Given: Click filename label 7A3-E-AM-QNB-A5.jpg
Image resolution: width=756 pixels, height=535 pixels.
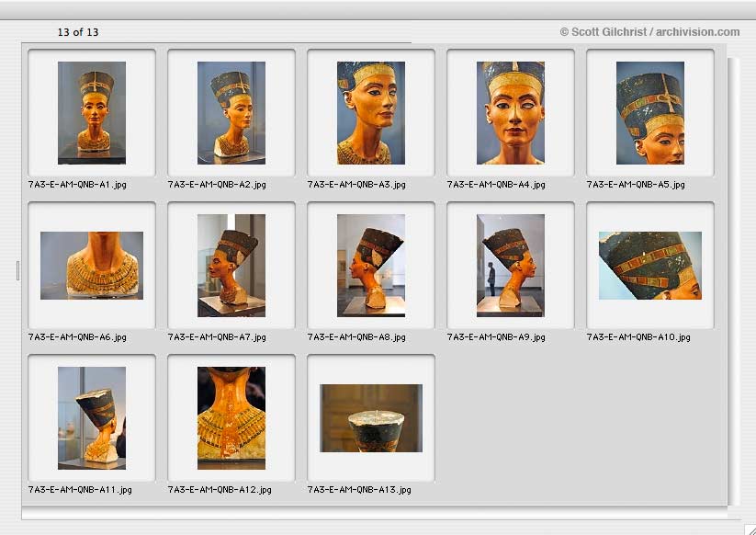Looking at the screenshot, I should [636, 184].
